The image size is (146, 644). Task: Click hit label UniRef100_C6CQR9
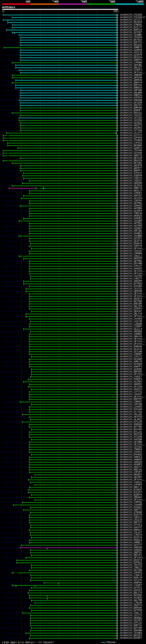[x=131, y=221]
